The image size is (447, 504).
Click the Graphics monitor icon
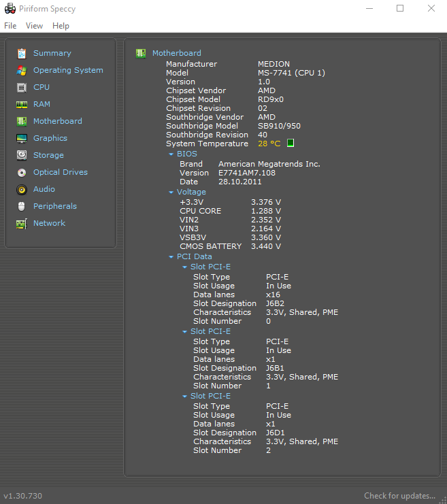click(22, 139)
